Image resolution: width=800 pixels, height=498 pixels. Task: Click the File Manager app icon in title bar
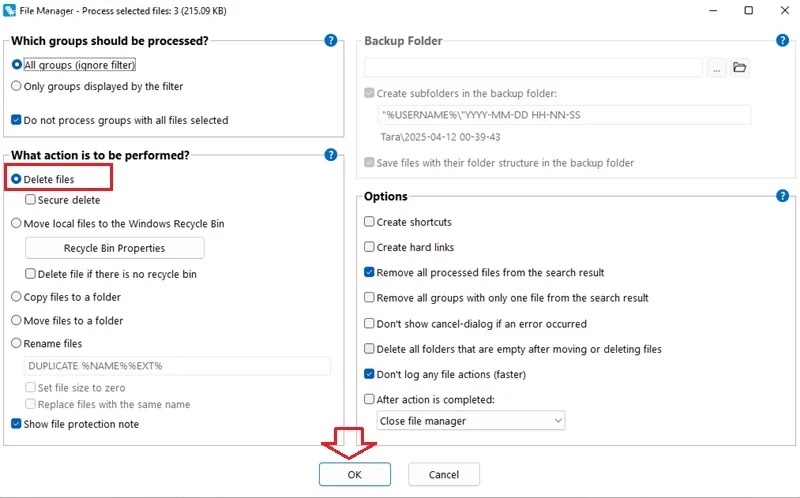tap(9, 10)
